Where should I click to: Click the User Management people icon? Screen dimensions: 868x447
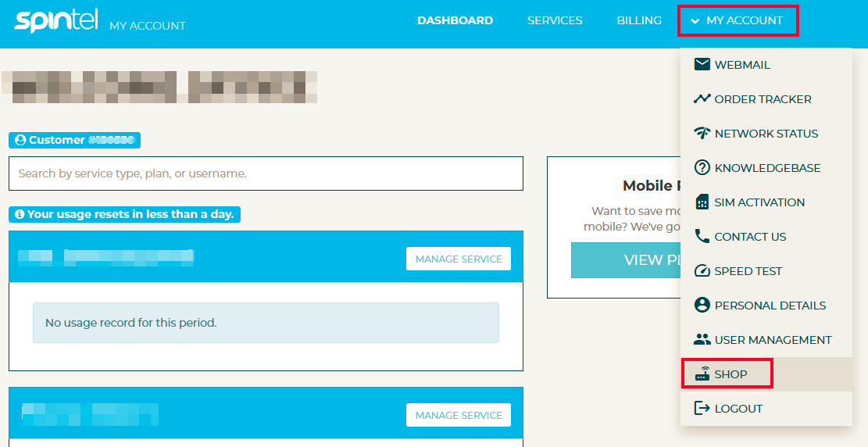click(x=702, y=339)
